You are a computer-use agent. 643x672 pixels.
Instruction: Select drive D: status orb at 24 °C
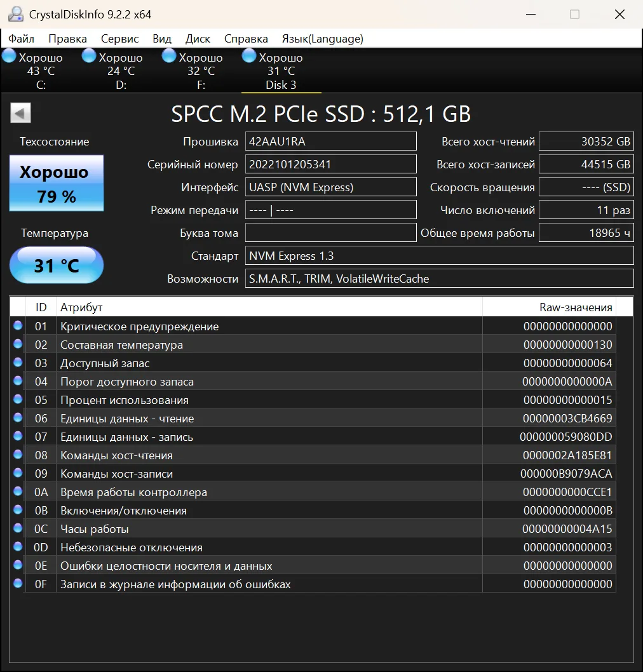[89, 57]
